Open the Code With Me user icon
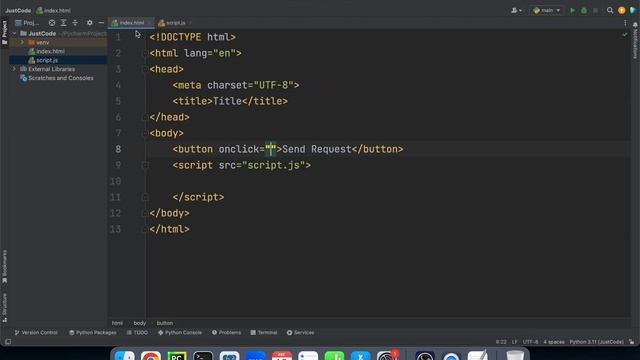The height and width of the screenshot is (360, 640). point(516,10)
